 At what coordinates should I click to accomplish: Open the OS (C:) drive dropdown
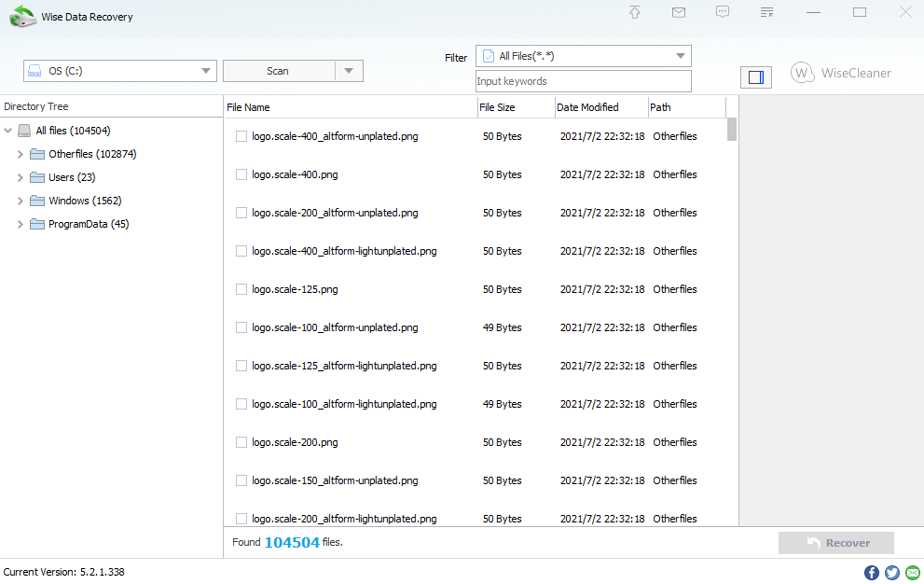click(205, 70)
